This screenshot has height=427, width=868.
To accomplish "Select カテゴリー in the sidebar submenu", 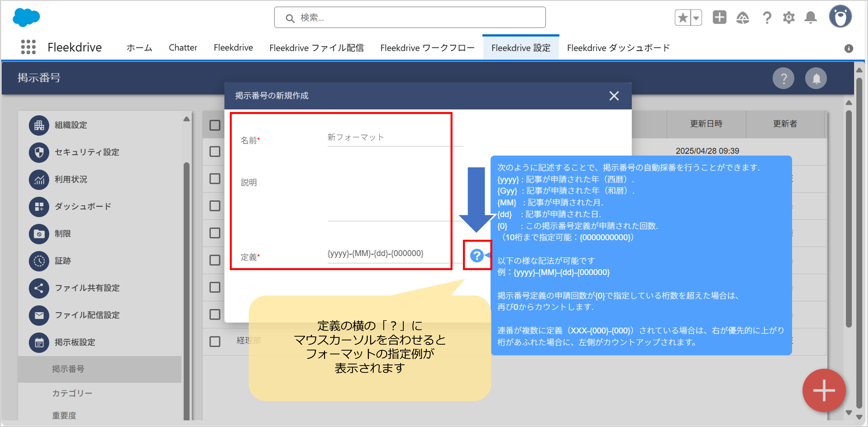I will coord(72,393).
